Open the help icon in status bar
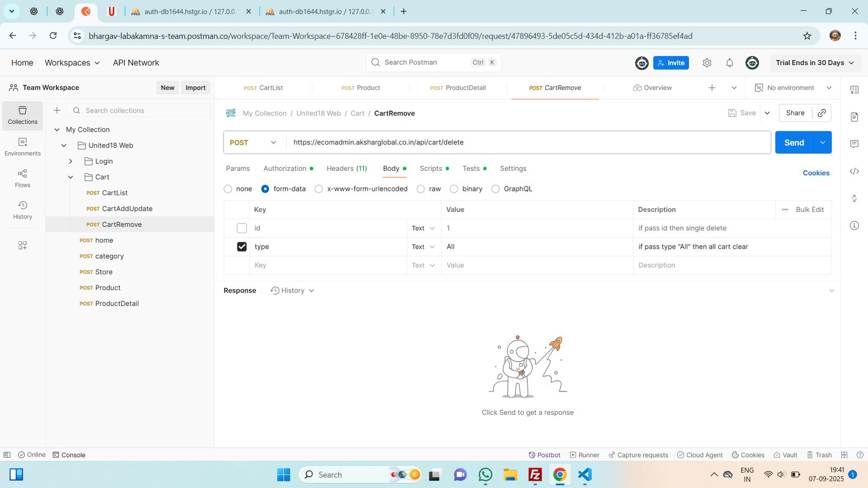 click(860, 455)
